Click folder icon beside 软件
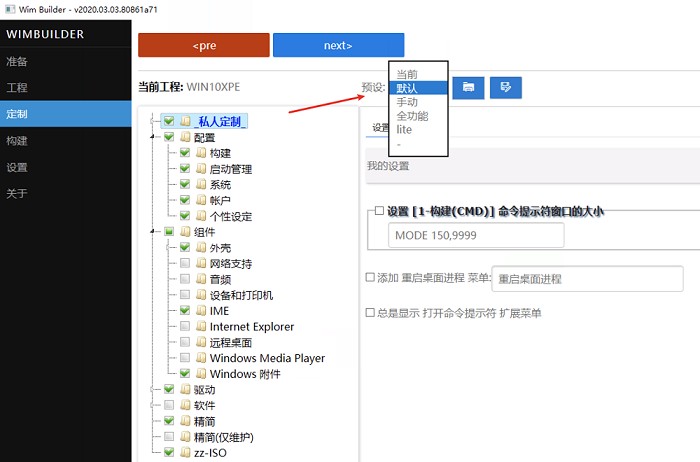700x462 pixels. pyautogui.click(x=186, y=405)
